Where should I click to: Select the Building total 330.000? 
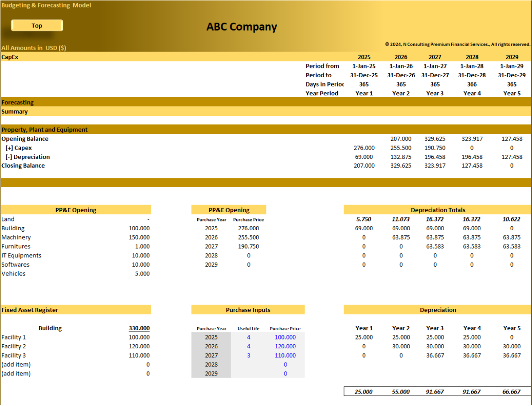tap(139, 328)
